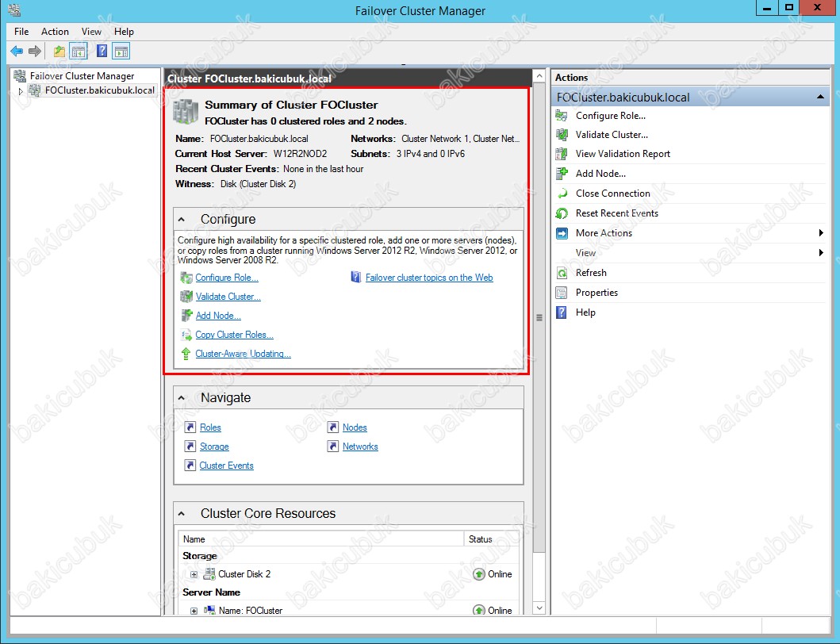Click the Help icon in Actions pane
Image resolution: width=840 pixels, height=644 pixels.
562,312
